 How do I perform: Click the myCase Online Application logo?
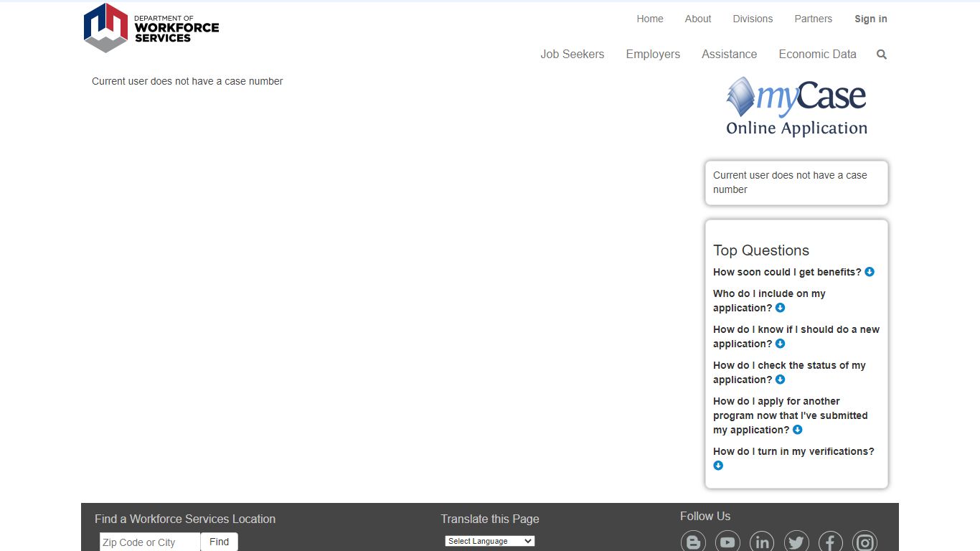pos(796,108)
